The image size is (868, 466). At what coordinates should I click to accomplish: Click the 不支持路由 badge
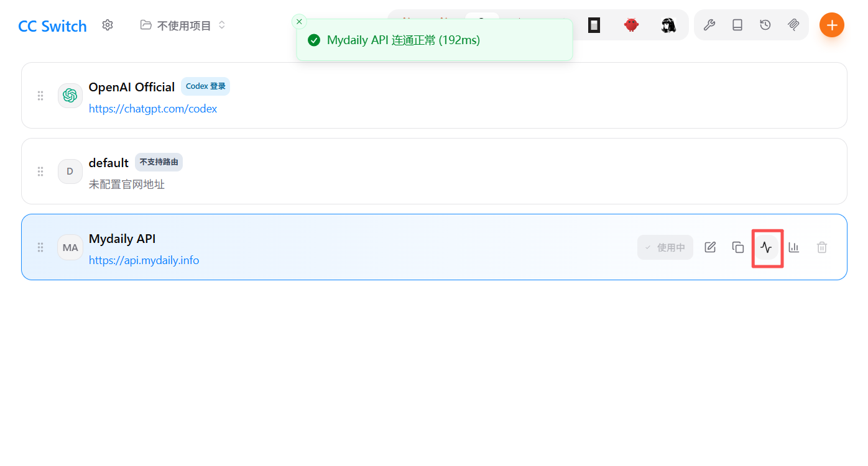point(159,162)
